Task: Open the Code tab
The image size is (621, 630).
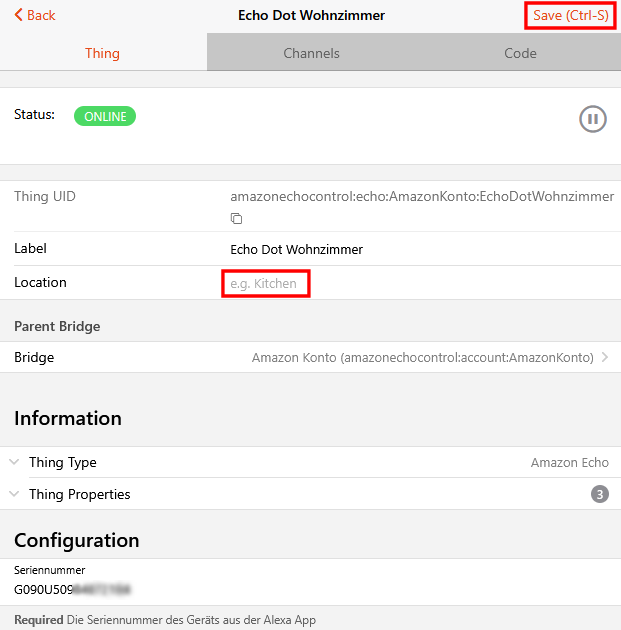Action: coord(520,53)
